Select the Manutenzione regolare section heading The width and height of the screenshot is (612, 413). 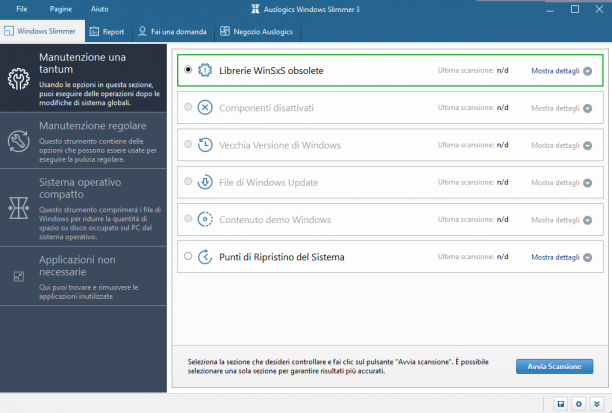pos(93,126)
